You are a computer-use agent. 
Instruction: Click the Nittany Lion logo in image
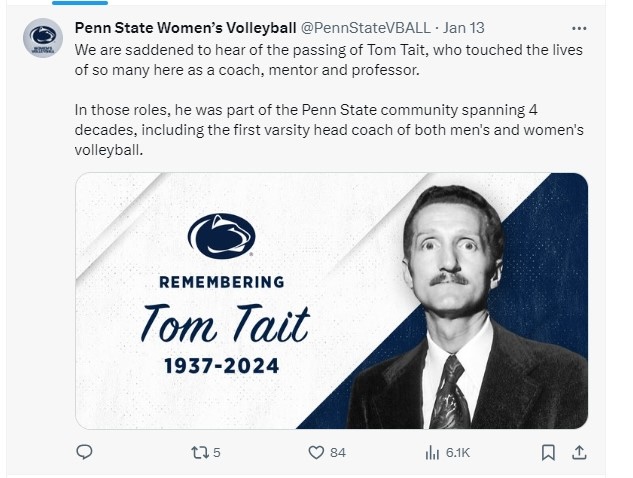221,237
